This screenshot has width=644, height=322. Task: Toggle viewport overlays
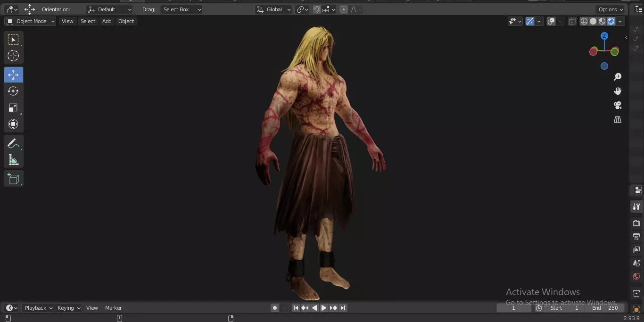(551, 21)
